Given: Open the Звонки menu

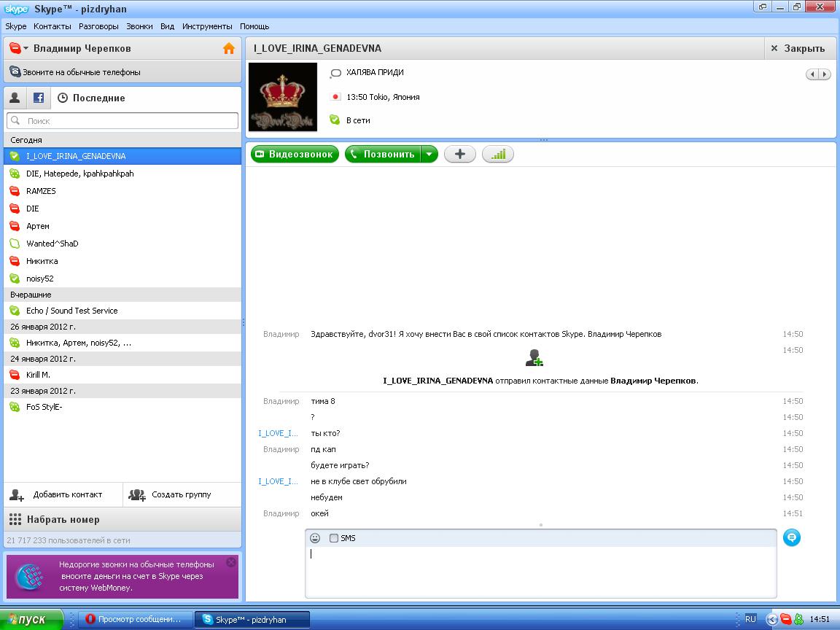Looking at the screenshot, I should 139,26.
